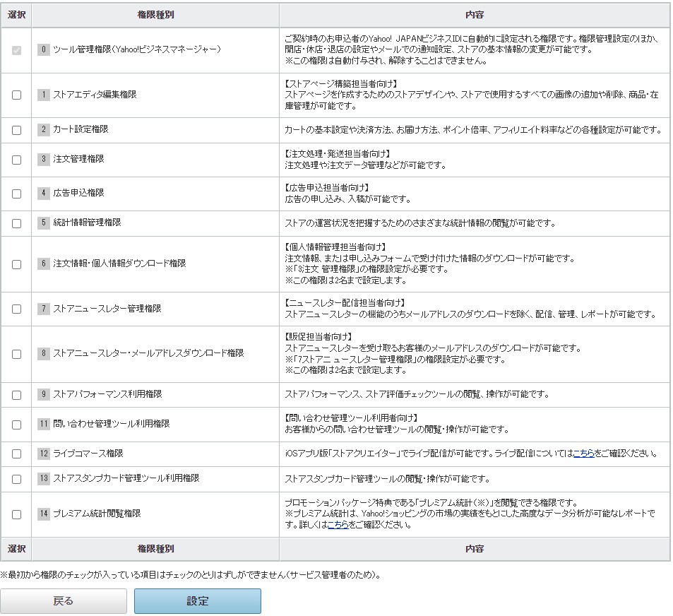Enable ストアパフォーマンス利用権限 checkbox
673x616 pixels.
coord(16,395)
